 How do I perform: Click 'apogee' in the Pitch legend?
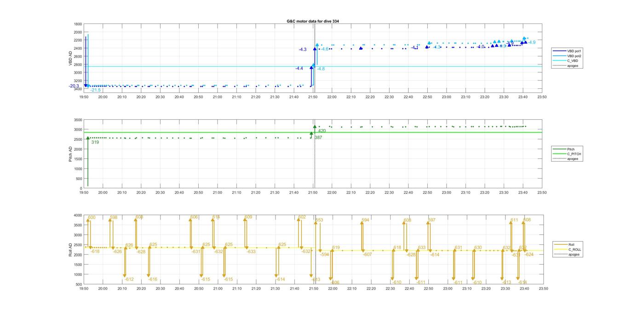coord(572,159)
